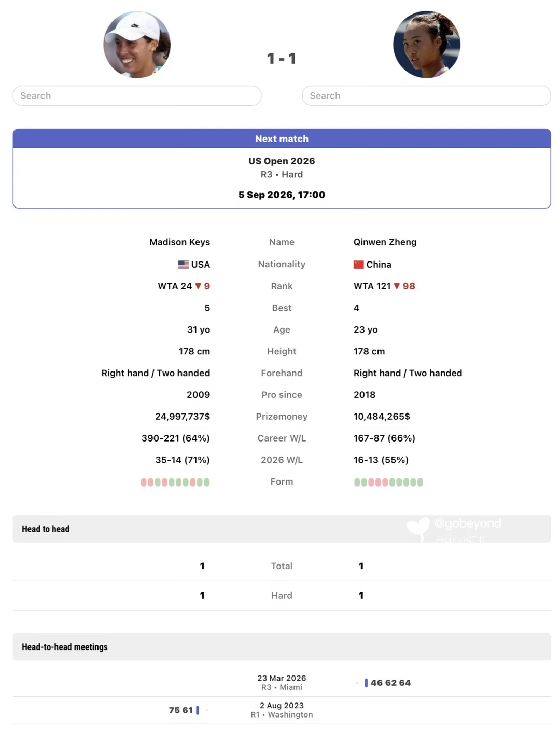Select the Head-to-head meetings section header

[x=282, y=647]
